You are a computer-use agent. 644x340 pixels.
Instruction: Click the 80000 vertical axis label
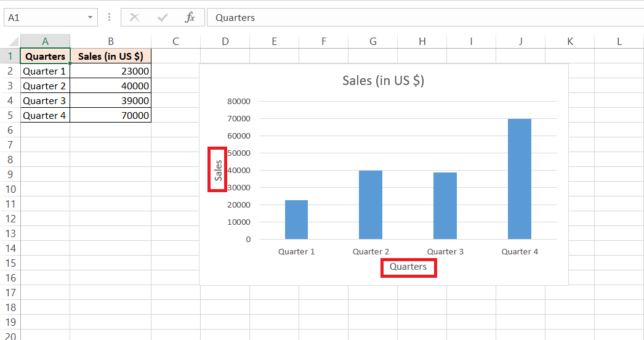(x=239, y=102)
